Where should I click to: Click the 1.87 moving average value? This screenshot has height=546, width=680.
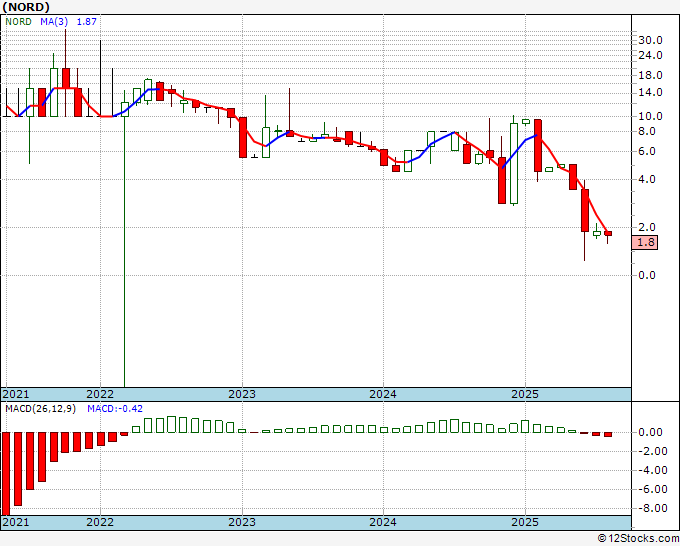(86, 21)
